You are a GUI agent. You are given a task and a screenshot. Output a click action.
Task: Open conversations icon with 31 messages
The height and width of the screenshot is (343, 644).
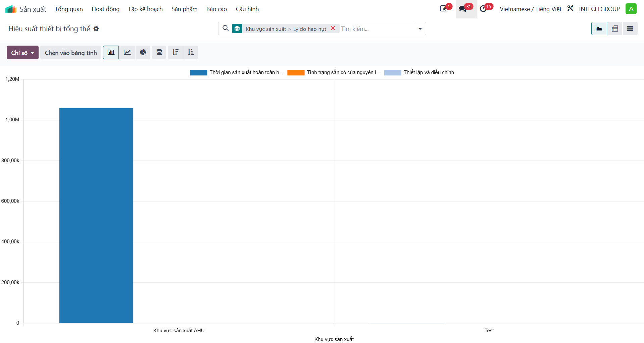[466, 8]
